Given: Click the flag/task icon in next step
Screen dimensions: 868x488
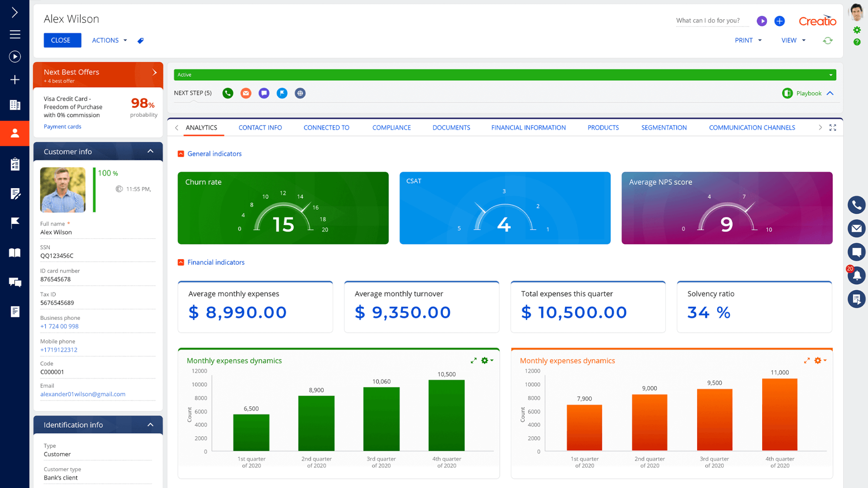Looking at the screenshot, I should (x=282, y=93).
